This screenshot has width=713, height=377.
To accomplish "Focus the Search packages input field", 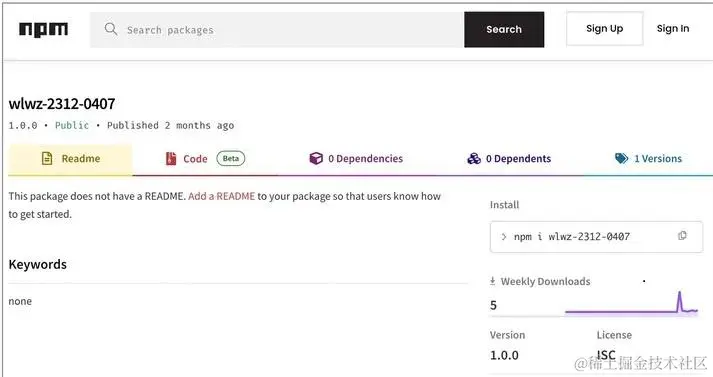I will tap(277, 30).
